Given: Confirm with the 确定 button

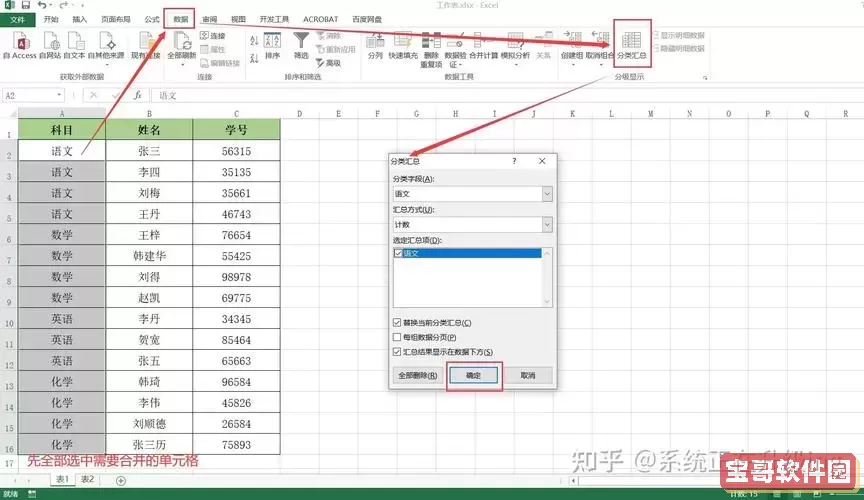Looking at the screenshot, I should 474,375.
